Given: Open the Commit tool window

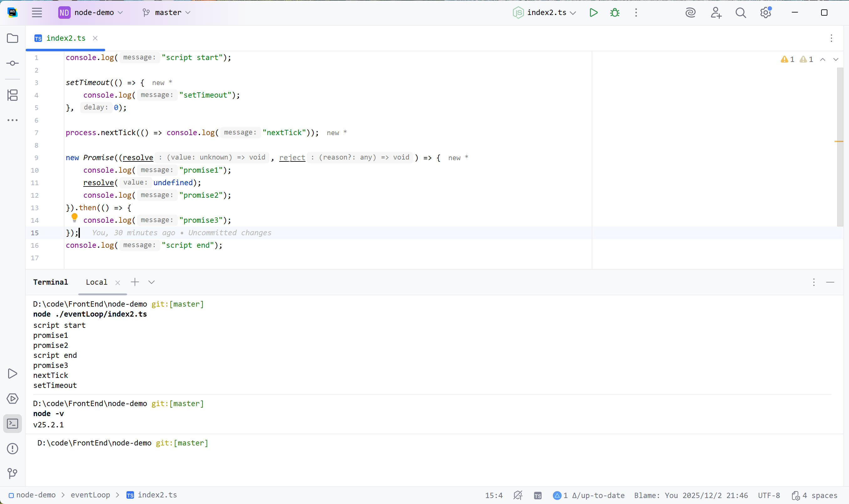Looking at the screenshot, I should coord(13,63).
